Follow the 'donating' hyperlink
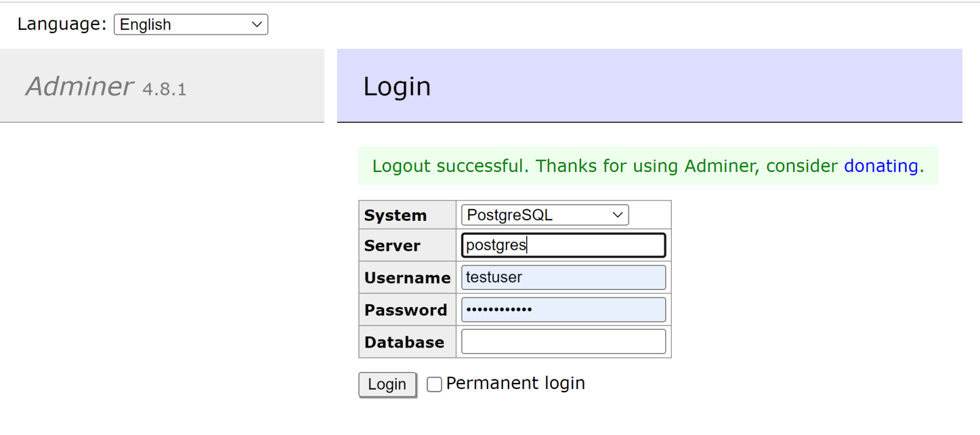This screenshot has height=435, width=980. 881,166
